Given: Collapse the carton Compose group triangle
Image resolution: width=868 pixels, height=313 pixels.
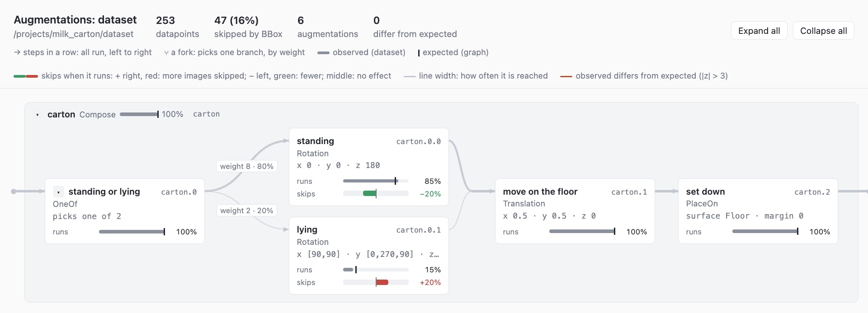Looking at the screenshot, I should [x=38, y=115].
